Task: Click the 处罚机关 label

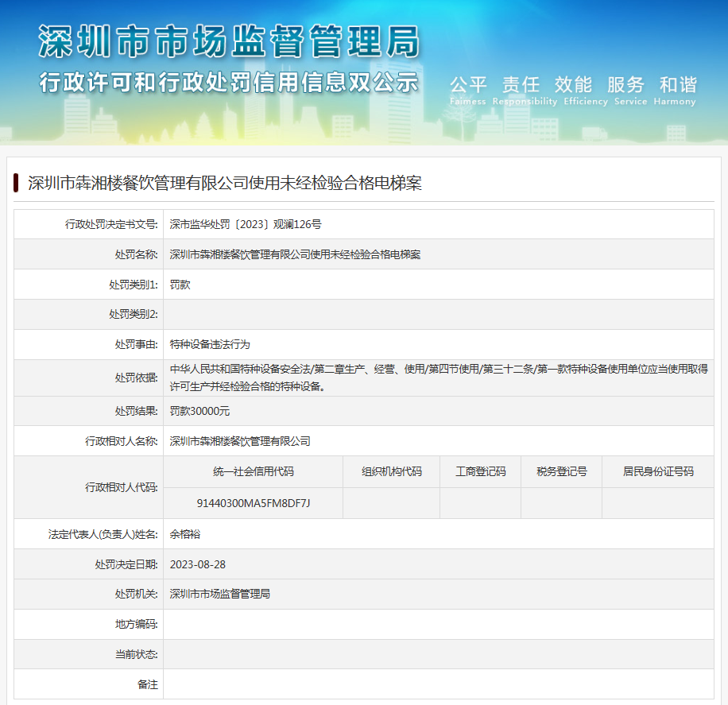Action: coord(137,594)
